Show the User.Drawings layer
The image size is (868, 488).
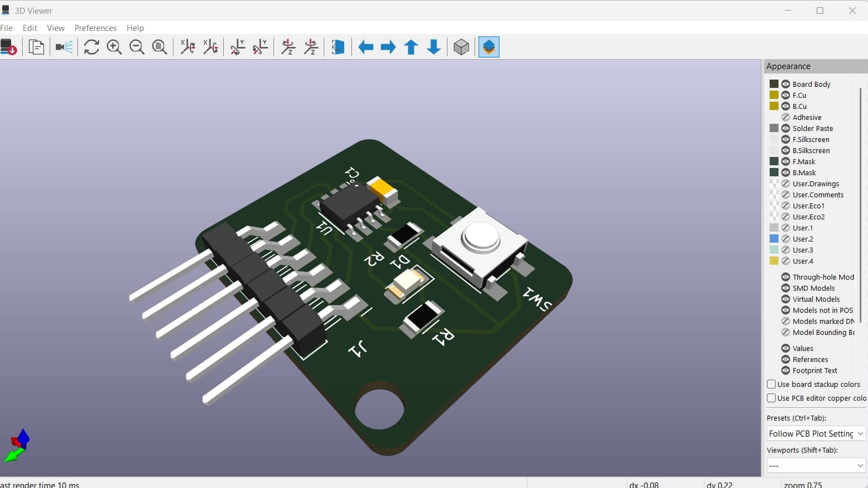coord(786,183)
